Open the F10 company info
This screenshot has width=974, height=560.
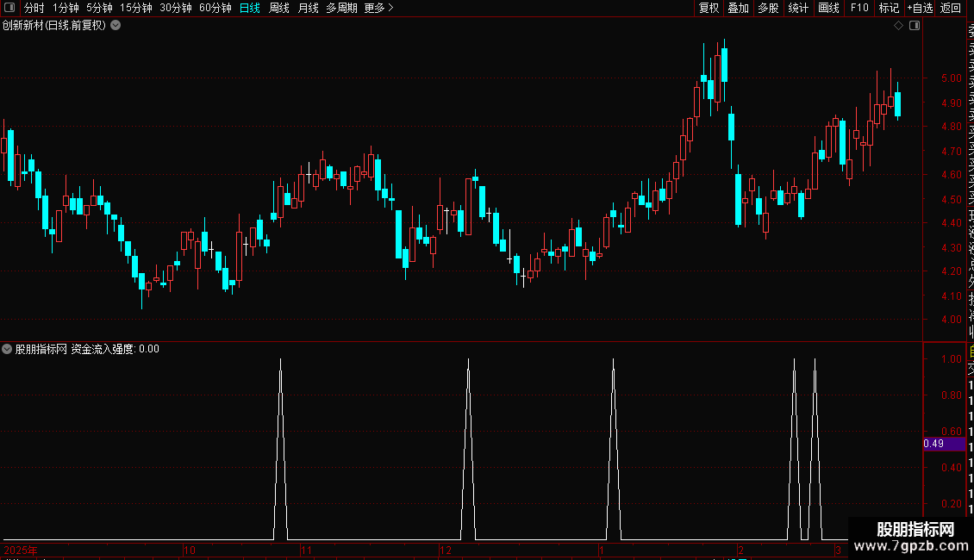[x=859, y=8]
